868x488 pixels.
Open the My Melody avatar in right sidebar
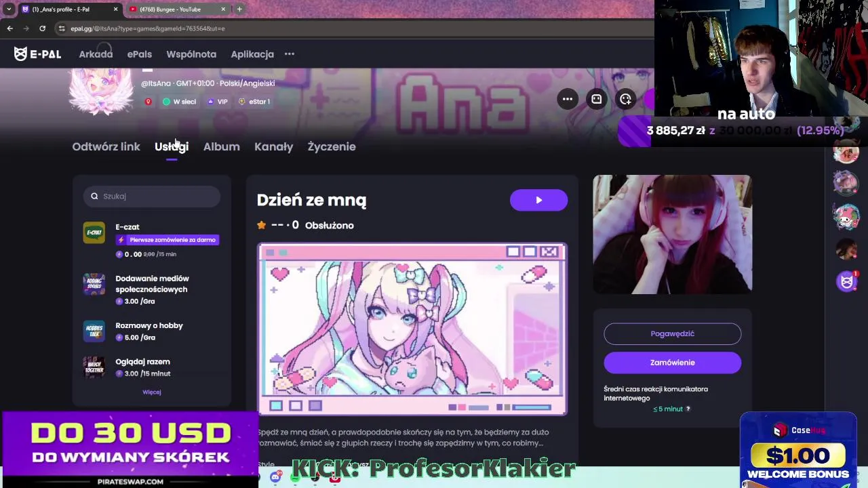coord(846,217)
